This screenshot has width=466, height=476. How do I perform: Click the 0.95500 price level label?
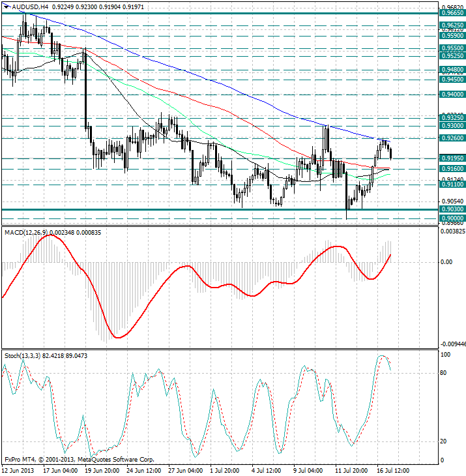click(x=452, y=48)
